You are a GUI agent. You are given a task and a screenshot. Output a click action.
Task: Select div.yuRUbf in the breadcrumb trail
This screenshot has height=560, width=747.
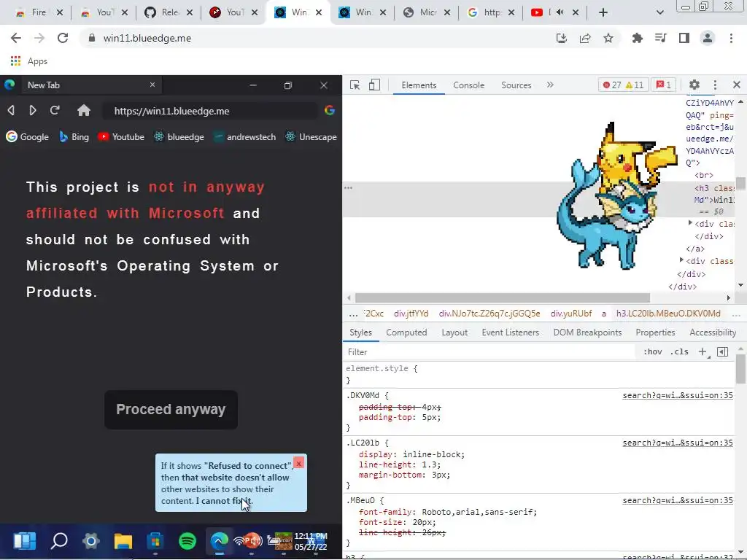pos(570,314)
